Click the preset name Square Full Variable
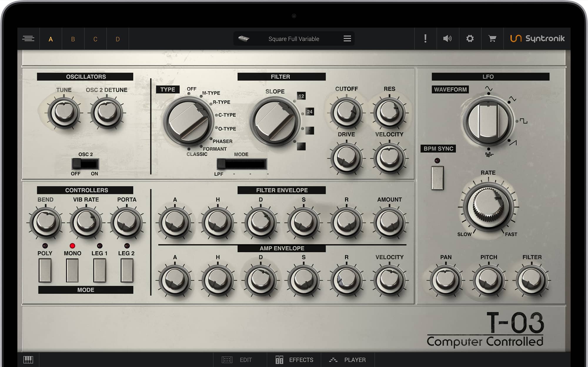 [x=294, y=39]
